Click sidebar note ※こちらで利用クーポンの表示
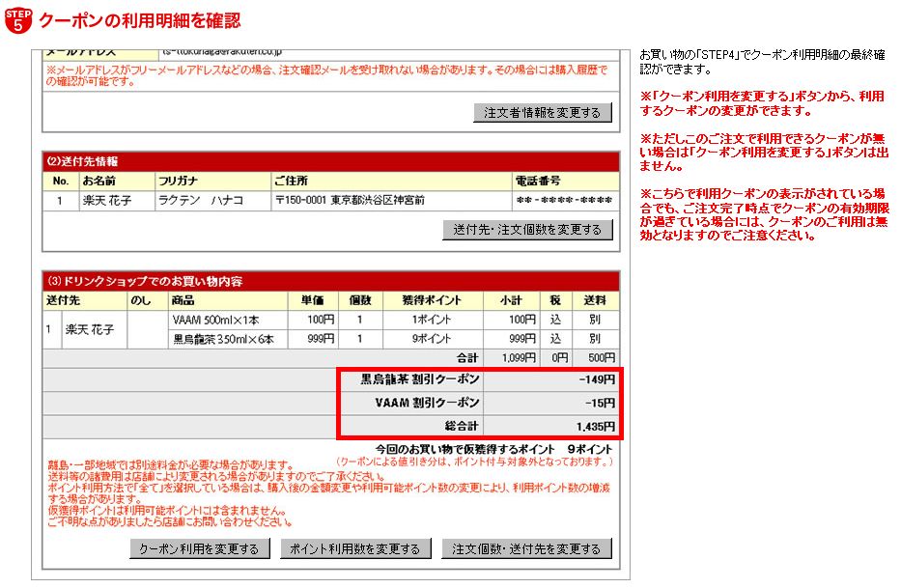 [765, 213]
